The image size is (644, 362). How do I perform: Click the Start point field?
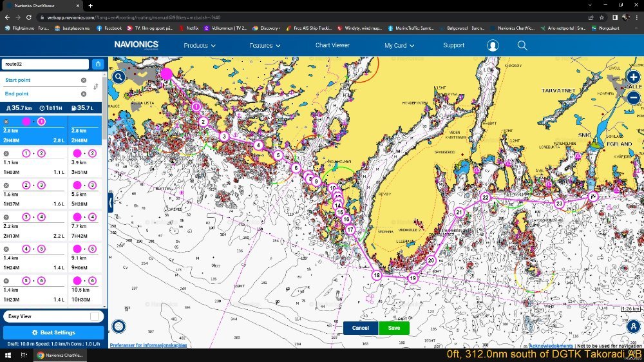41,80
